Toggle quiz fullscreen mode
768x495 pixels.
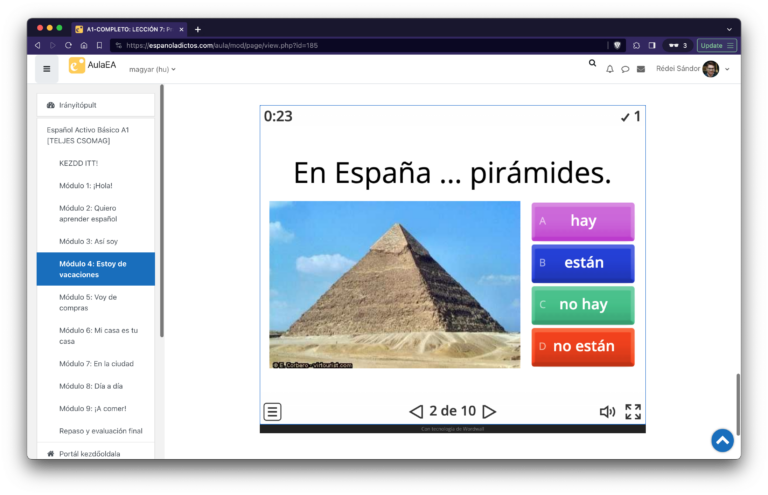(x=633, y=412)
